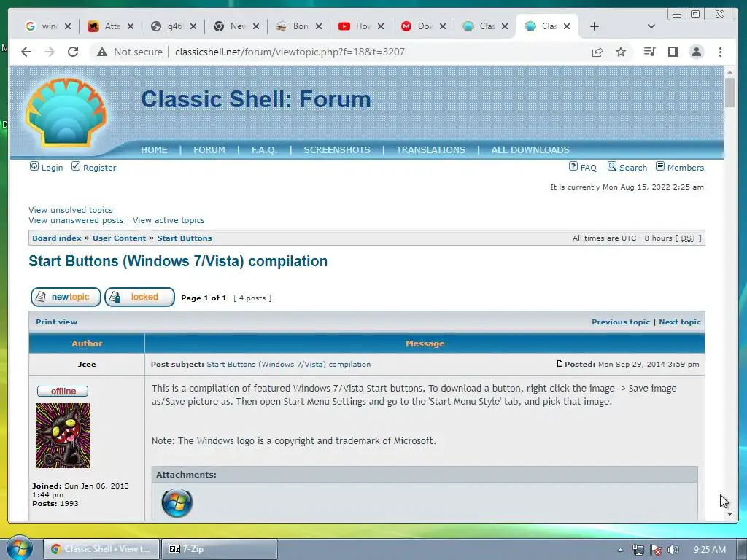Open the 7-Zip taskbar button

tap(220, 549)
